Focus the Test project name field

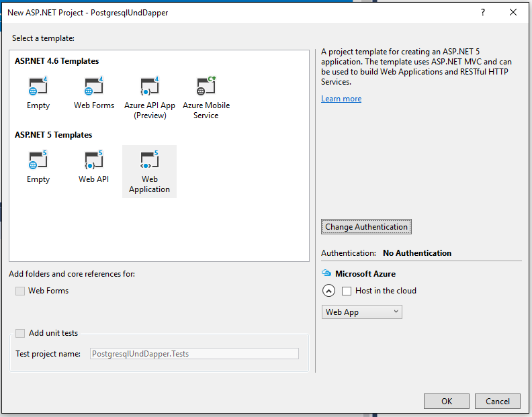tap(194, 354)
